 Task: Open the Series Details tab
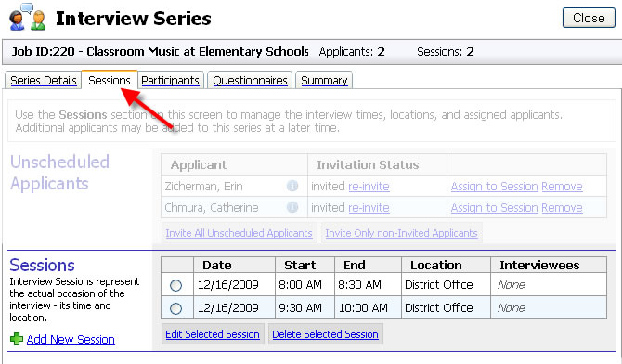pyautogui.click(x=44, y=81)
